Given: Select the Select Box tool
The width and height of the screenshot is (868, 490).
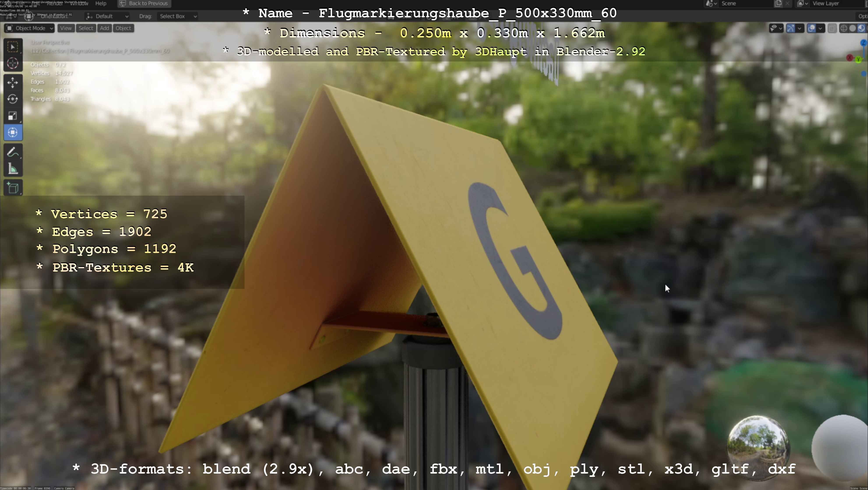Looking at the screenshot, I should point(13,46).
